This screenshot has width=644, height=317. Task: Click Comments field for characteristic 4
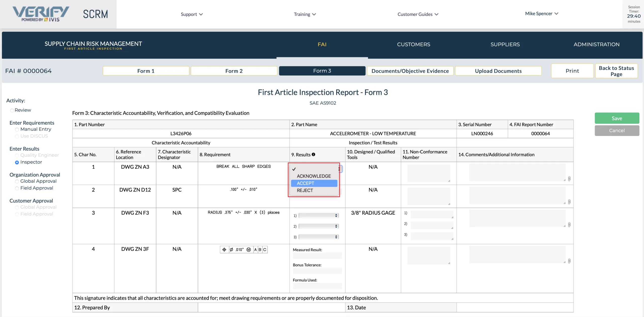[x=517, y=255]
